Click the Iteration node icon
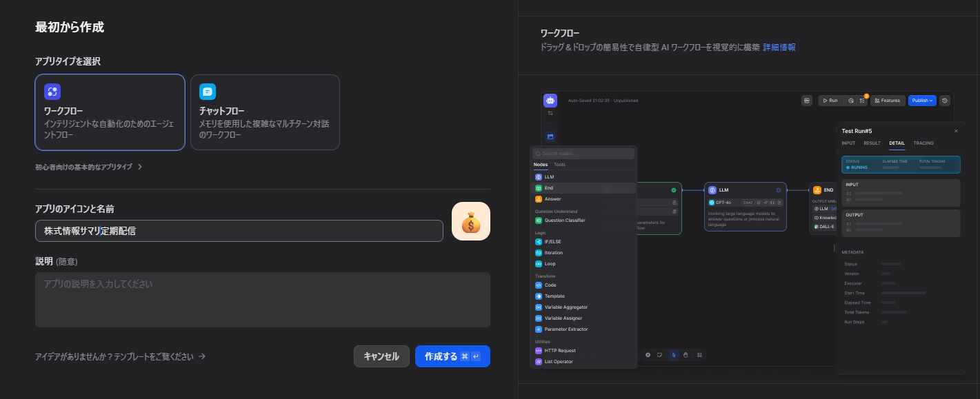Image resolution: width=980 pixels, height=399 pixels. [x=539, y=253]
